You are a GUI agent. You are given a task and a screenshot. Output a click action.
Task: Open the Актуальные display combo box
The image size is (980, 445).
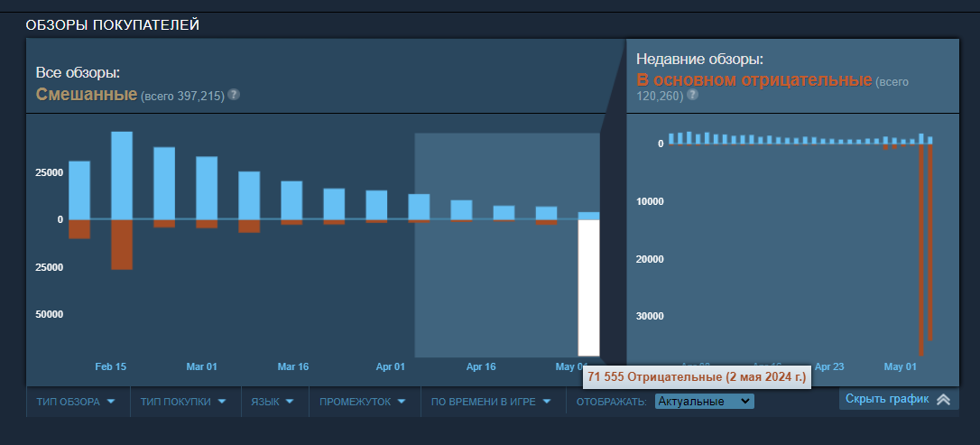[x=704, y=401]
